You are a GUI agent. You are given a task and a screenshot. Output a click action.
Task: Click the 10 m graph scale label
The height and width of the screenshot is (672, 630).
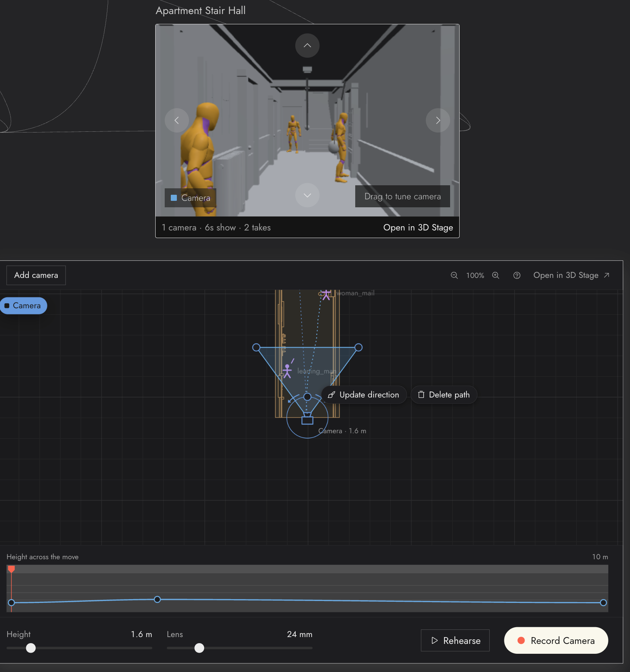tap(600, 557)
